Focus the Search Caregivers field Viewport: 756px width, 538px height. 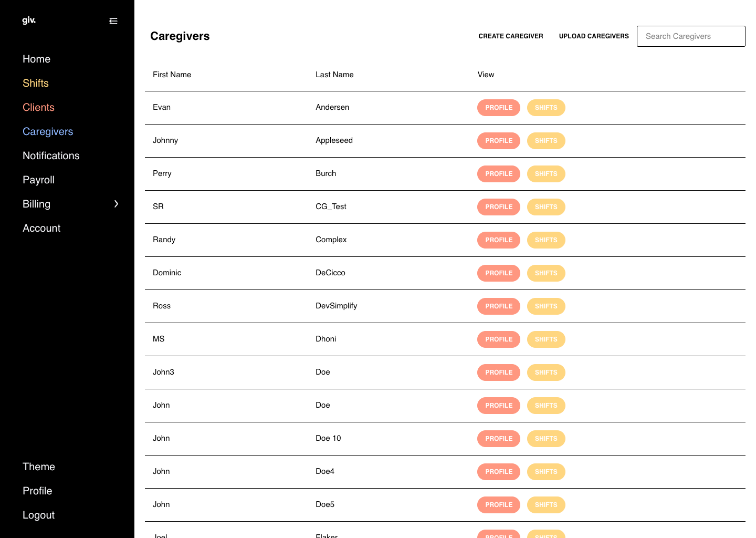[x=691, y=36]
